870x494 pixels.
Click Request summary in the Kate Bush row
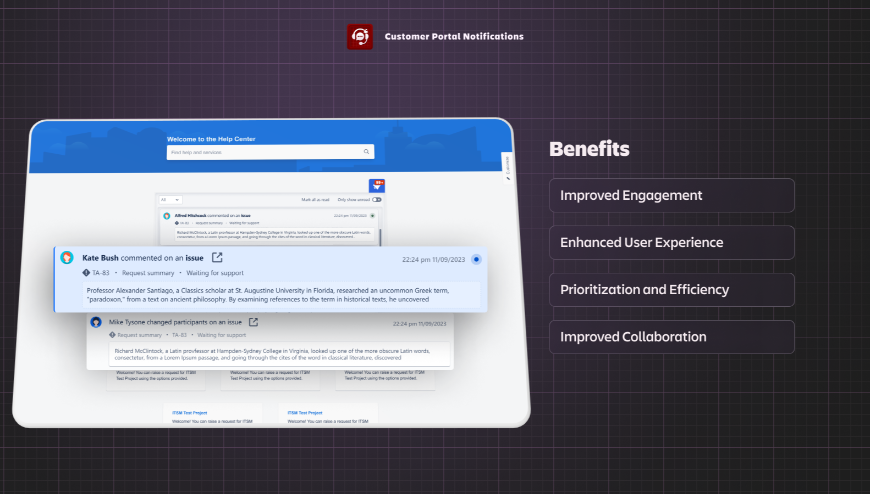(148, 273)
